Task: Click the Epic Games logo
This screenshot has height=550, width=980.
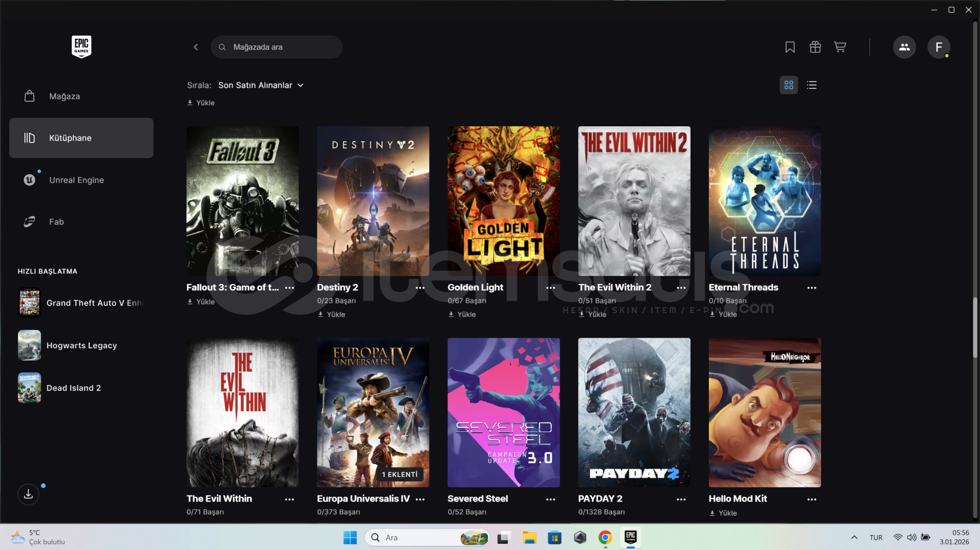Action: [x=82, y=47]
